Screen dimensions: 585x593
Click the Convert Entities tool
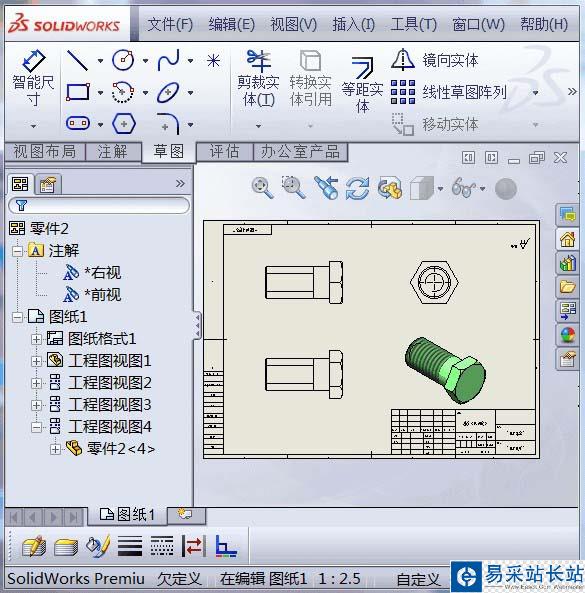pos(310,79)
